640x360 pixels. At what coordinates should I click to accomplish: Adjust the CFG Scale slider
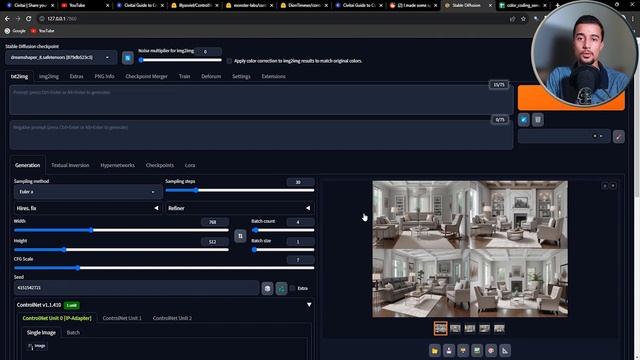tap(164, 268)
